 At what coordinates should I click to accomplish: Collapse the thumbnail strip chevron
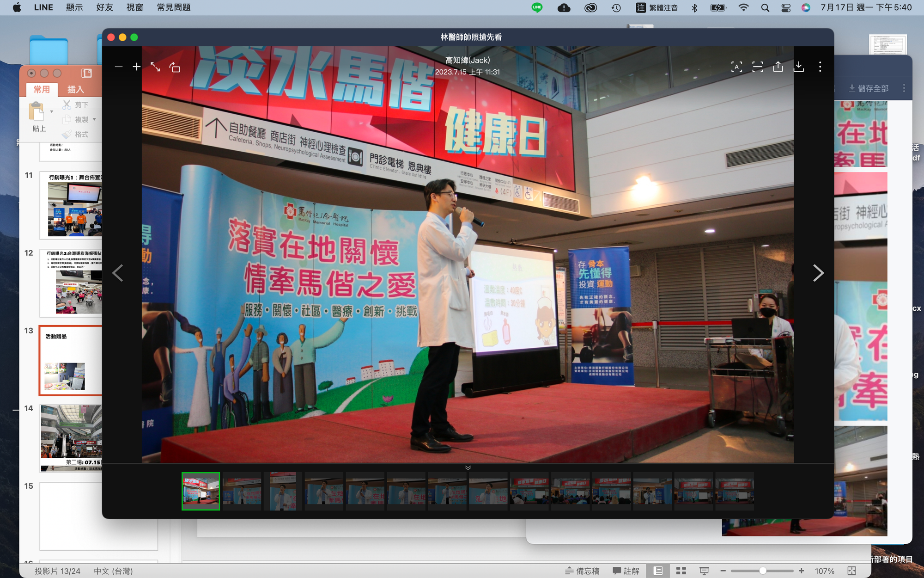(468, 467)
